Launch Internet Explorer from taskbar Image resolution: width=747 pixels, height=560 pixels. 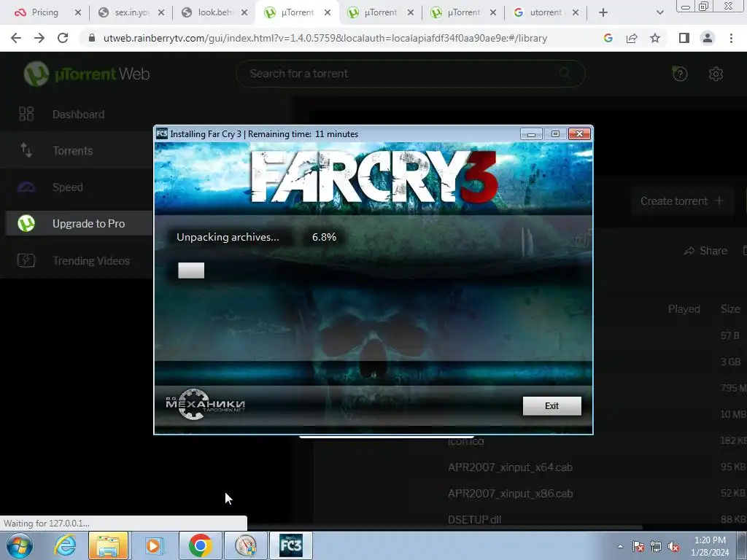click(65, 545)
